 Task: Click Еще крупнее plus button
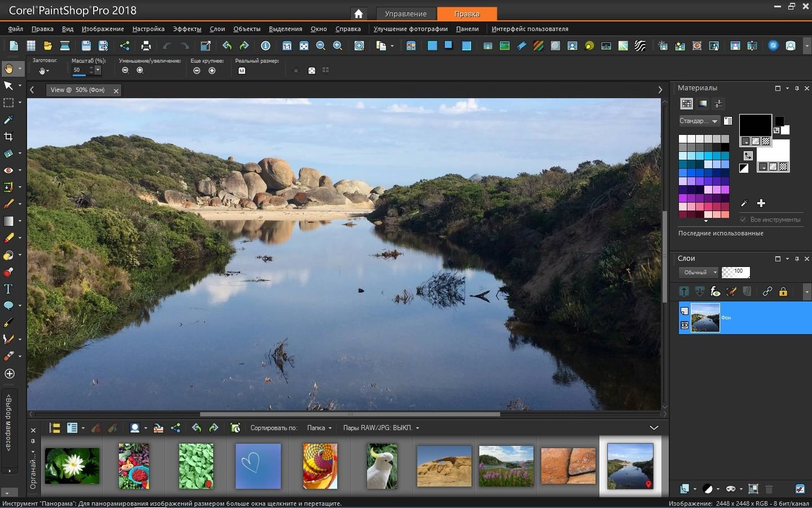(x=212, y=71)
